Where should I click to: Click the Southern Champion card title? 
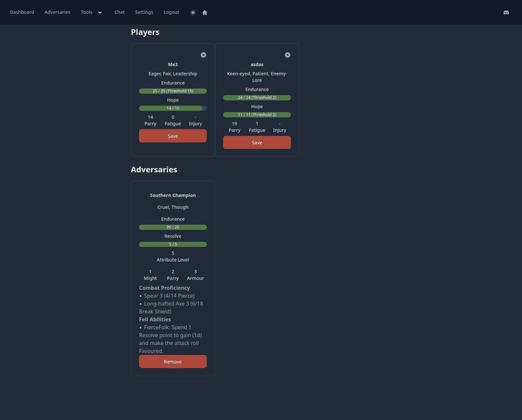click(x=172, y=195)
